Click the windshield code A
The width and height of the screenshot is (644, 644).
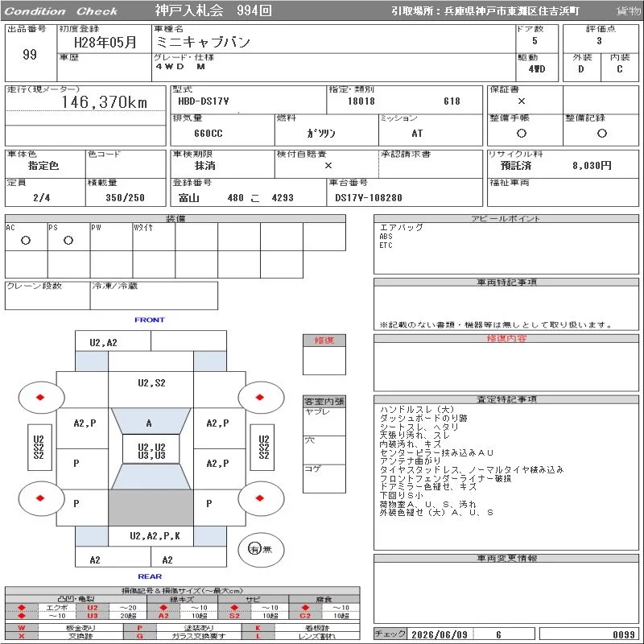click(x=149, y=423)
